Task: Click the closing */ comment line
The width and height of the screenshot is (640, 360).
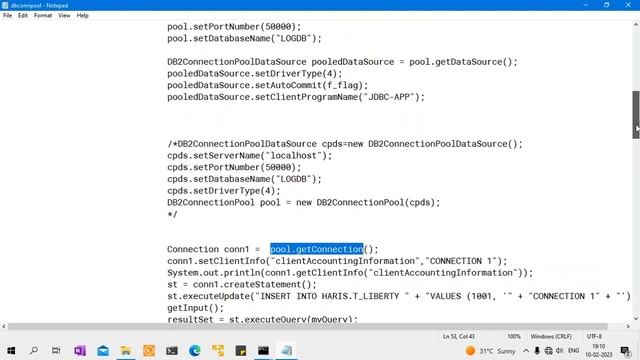Action: tap(172, 214)
